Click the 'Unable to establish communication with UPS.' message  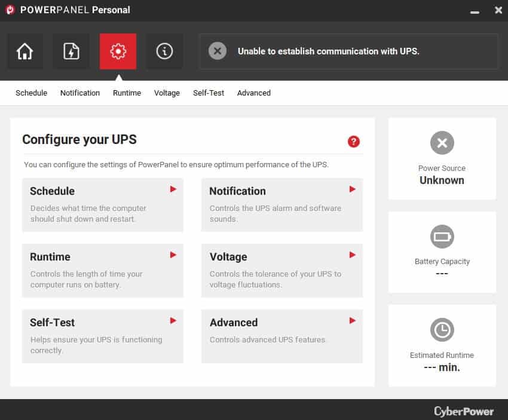pos(329,51)
